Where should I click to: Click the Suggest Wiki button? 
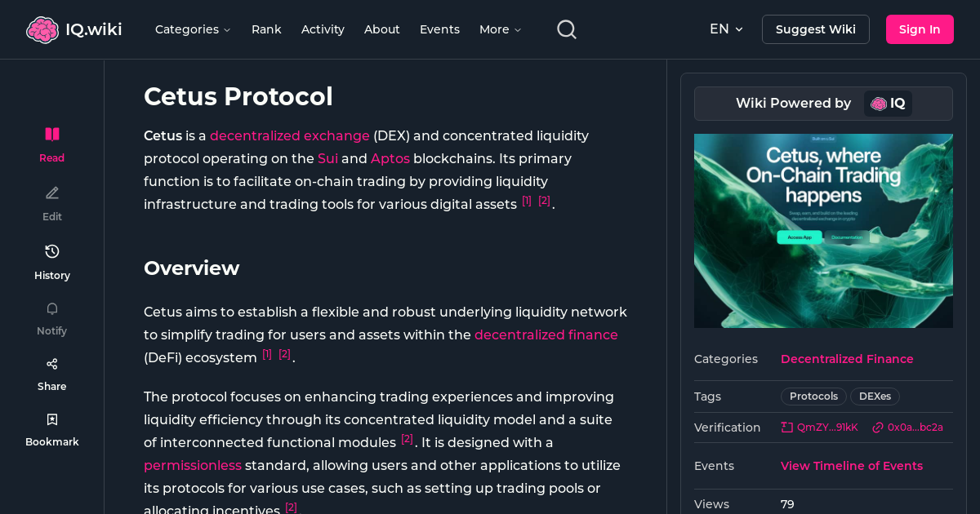point(815,29)
